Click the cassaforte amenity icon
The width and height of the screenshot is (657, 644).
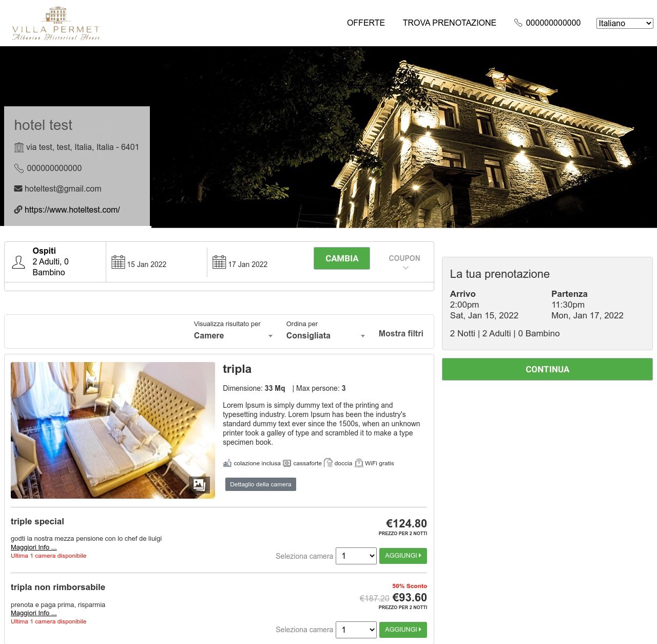pyautogui.click(x=287, y=463)
